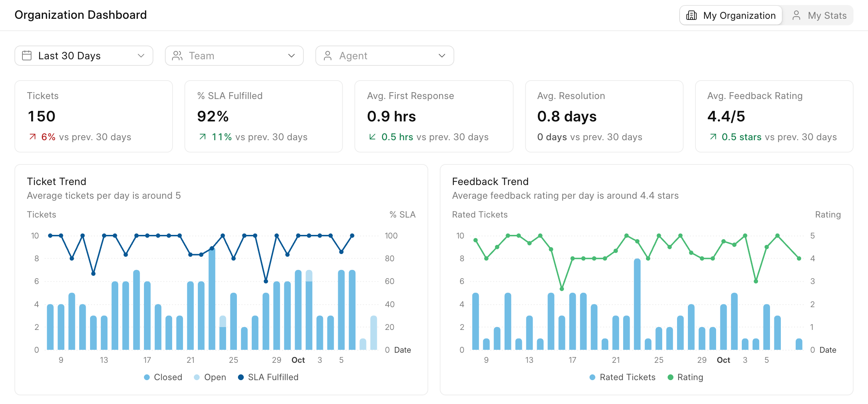Click the red up arrow in Tickets card
This screenshot has width=868, height=404.
tap(33, 137)
